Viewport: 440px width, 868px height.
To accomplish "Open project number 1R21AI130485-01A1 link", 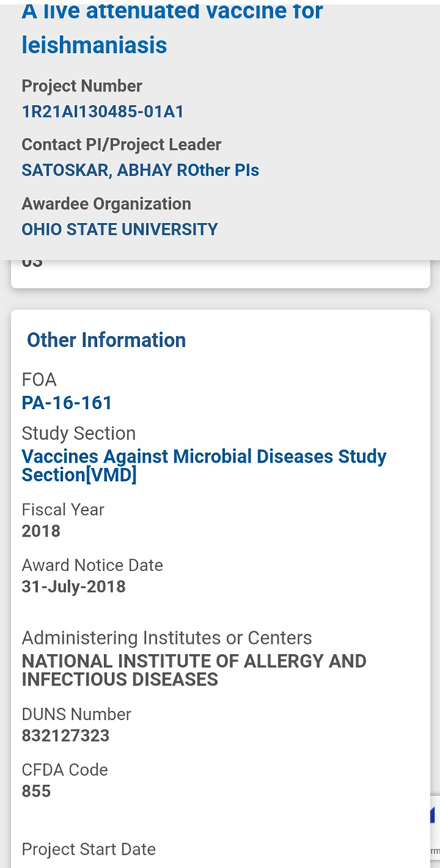I will pyautogui.click(x=102, y=112).
